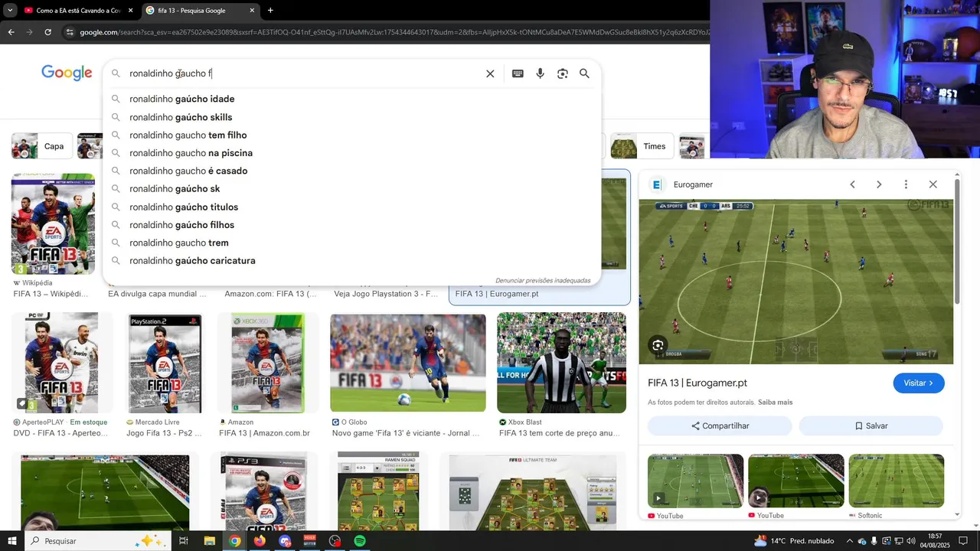Open Xbox Blast FIFA 13 image result

pos(561,363)
